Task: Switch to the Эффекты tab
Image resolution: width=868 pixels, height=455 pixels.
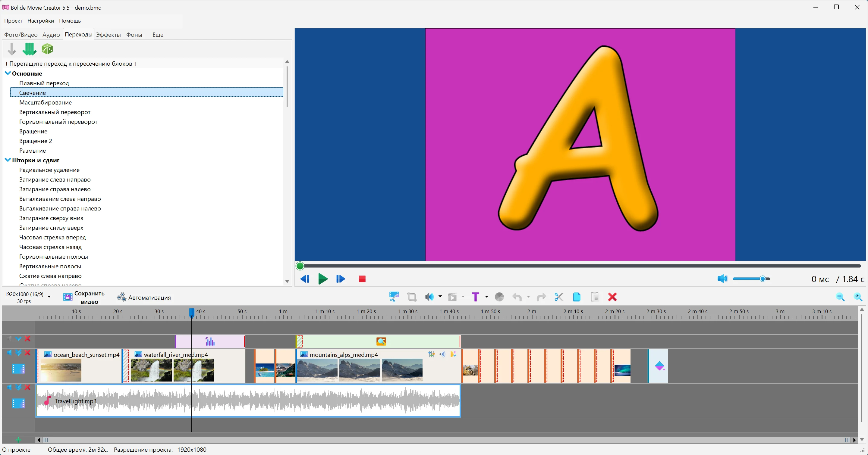Action: 108,35
